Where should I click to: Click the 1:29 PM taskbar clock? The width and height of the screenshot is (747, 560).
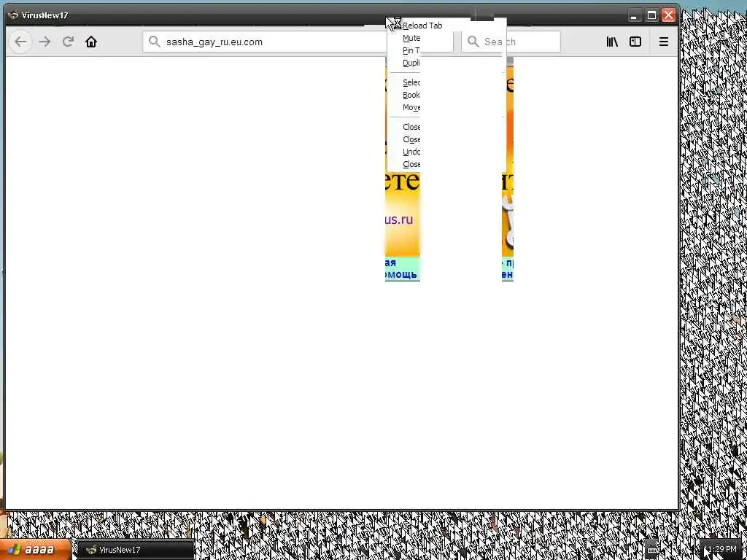pos(722,550)
